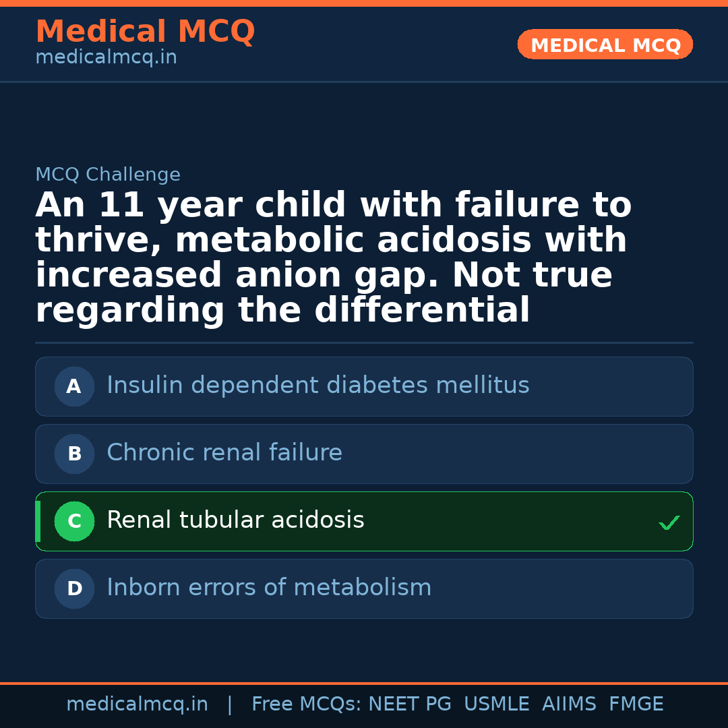Screen dimensions: 728x728
Task: Click the letter B option circle
Action: (74, 454)
